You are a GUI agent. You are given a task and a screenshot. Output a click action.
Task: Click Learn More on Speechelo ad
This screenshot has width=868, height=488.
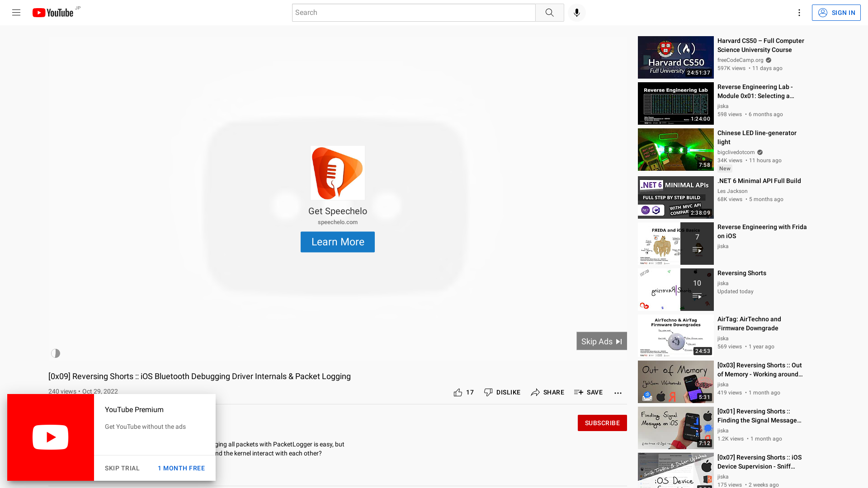(337, 242)
